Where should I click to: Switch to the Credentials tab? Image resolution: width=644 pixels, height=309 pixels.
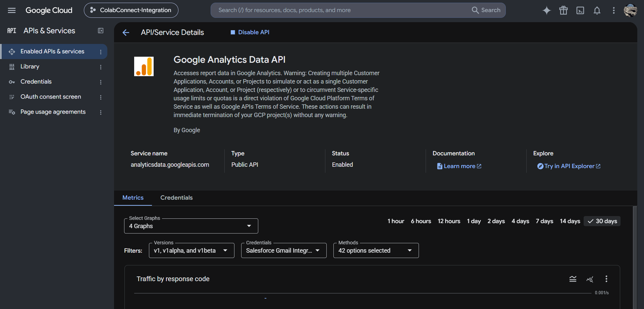tap(176, 198)
